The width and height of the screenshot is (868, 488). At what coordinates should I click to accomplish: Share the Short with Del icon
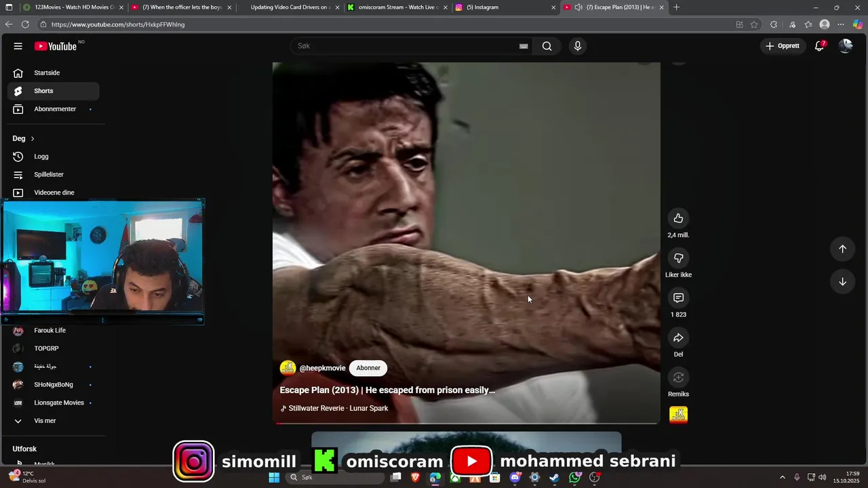(x=678, y=338)
